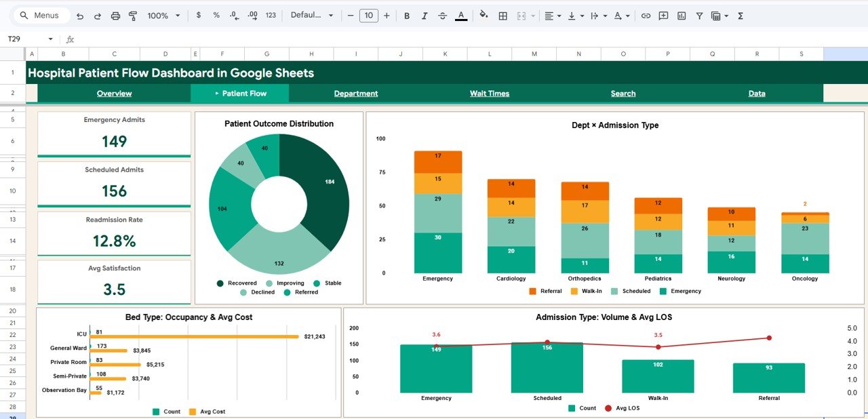Change the text color underline swatch

(x=461, y=15)
